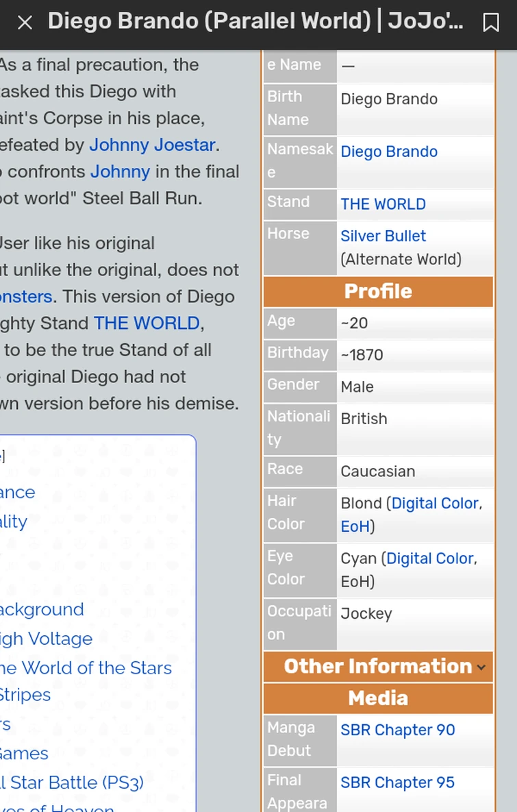Jump to 'ackground' contents entry
Image resolution: width=517 pixels, height=812 pixels.
(42, 610)
